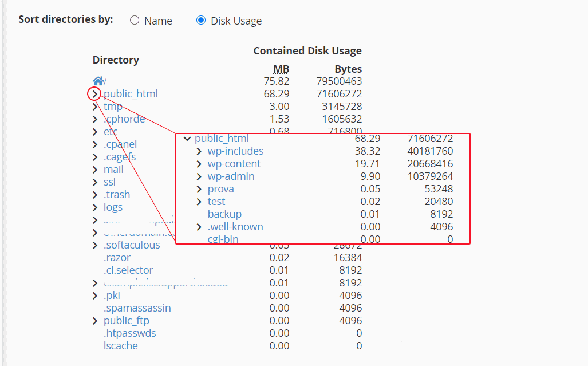
Task: Expand the .cpanel directory
Action: click(x=96, y=143)
